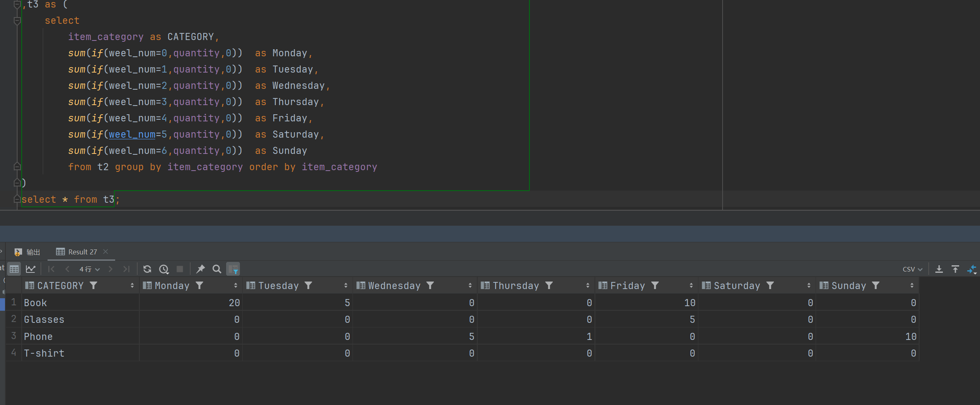Switch to table view of results
980x405 pixels.
pos(14,269)
